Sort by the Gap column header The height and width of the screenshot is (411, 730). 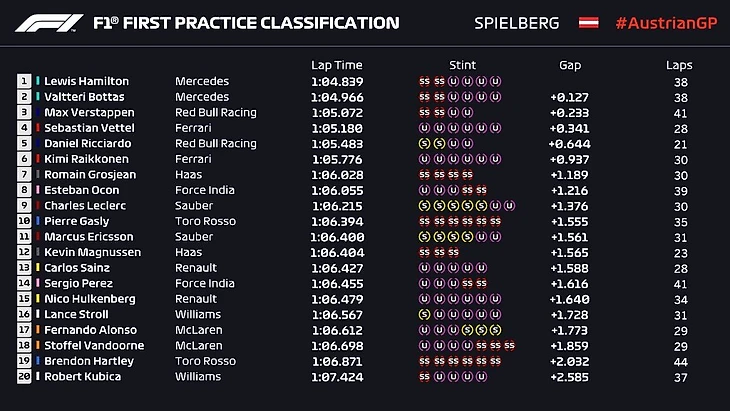point(570,65)
